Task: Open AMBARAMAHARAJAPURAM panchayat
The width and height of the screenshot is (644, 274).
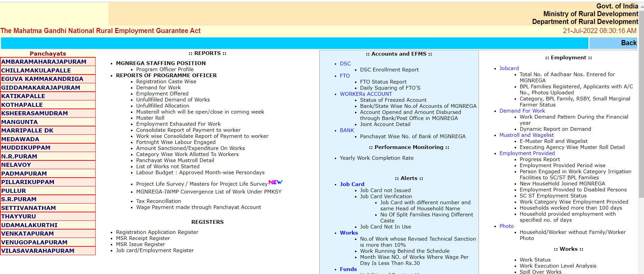Action: click(x=44, y=62)
